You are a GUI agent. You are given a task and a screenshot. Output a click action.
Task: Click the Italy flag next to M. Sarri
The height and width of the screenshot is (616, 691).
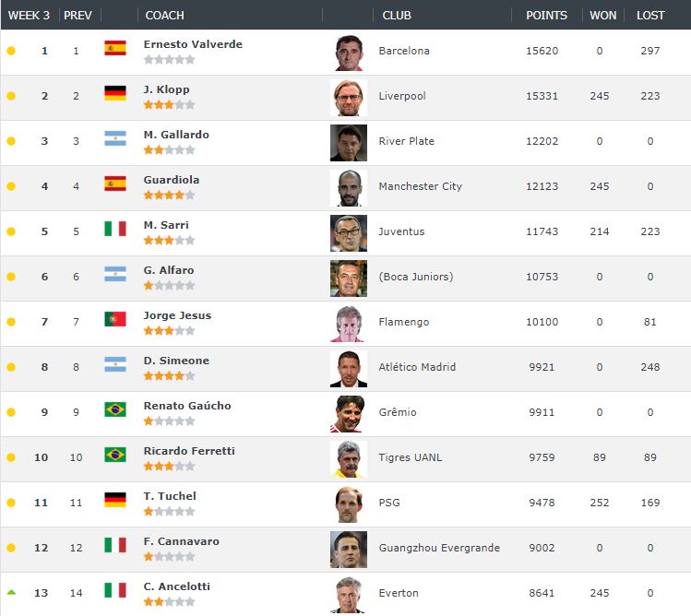click(x=115, y=229)
